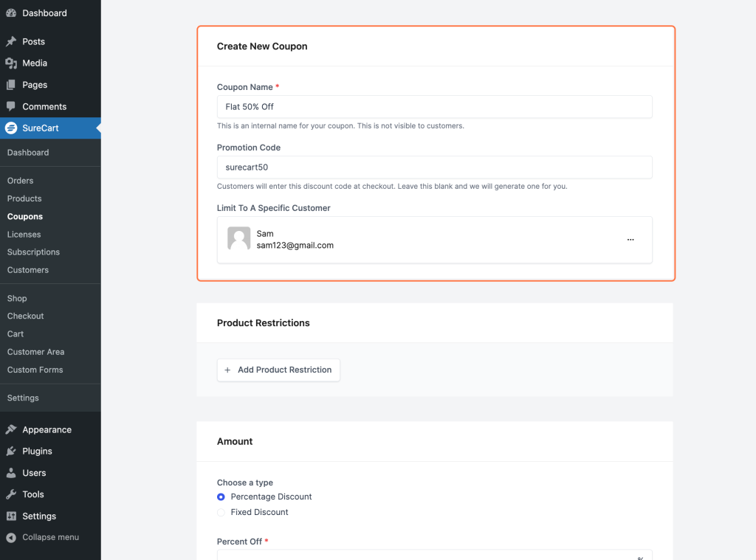Image resolution: width=756 pixels, height=560 pixels.
Task: Open the Licenses link in sidebar
Action: tap(24, 235)
